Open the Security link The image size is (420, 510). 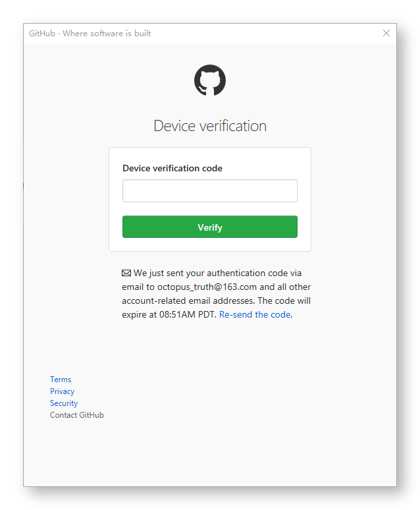pos(64,403)
